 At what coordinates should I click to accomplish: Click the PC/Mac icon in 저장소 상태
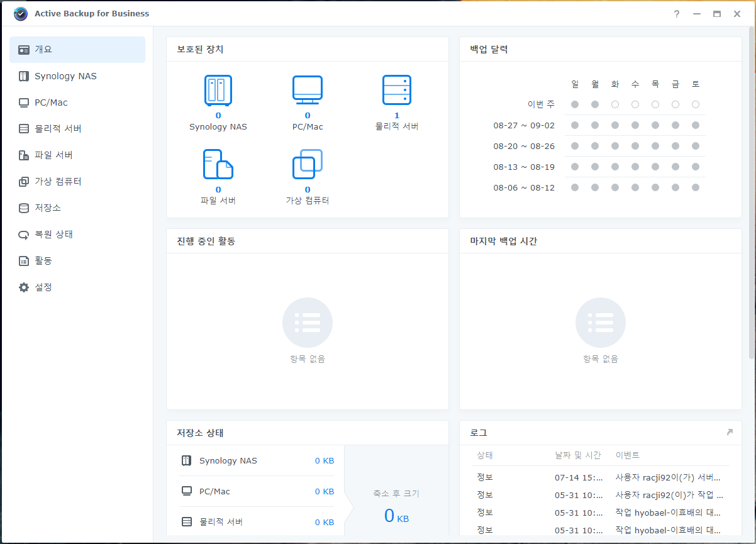point(186,491)
